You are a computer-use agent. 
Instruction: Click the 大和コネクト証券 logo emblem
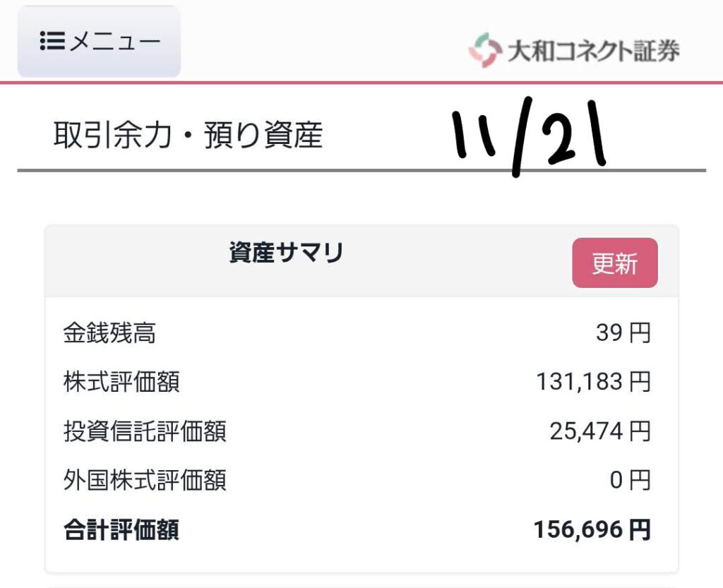[x=484, y=50]
